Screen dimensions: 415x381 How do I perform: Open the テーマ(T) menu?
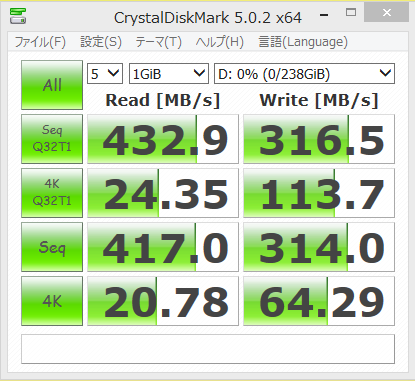coord(158,42)
